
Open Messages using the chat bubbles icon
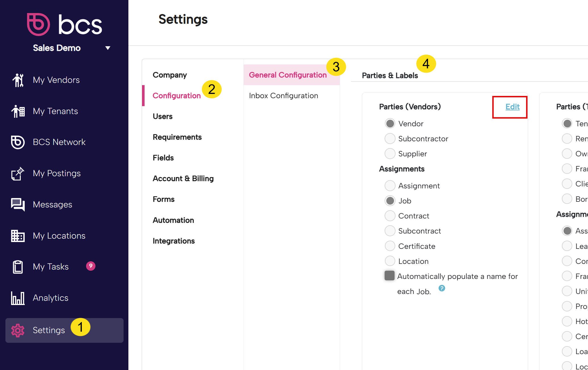click(18, 205)
